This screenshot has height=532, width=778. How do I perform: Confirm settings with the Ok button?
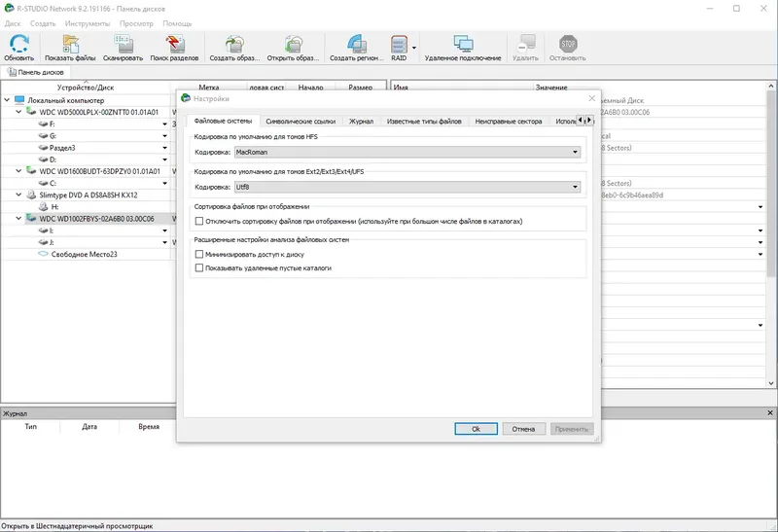click(476, 429)
